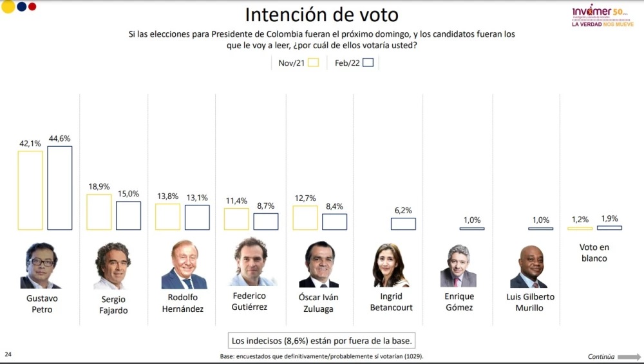Click Rodolfo Hernández's portrait
The width and height of the screenshot is (644, 364).
(x=184, y=265)
